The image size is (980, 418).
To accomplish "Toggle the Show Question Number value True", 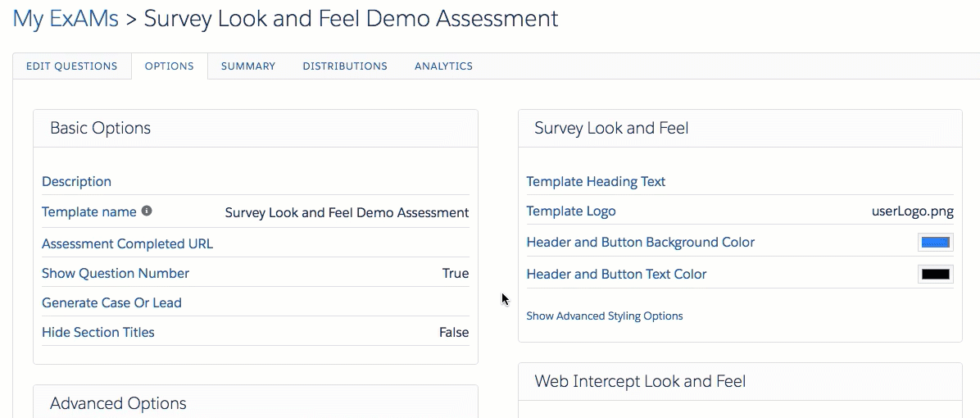I will coord(455,274).
